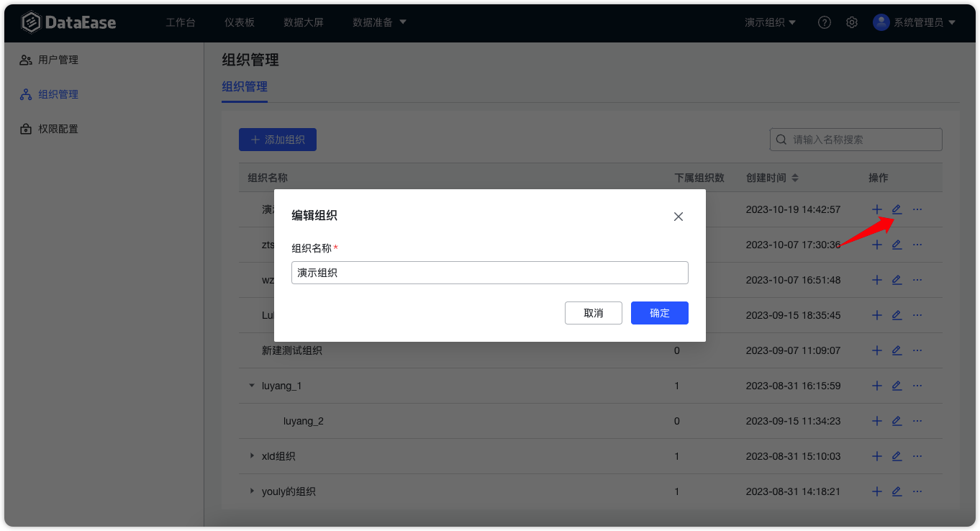Go to 数据大屏 in top navigation

304,22
